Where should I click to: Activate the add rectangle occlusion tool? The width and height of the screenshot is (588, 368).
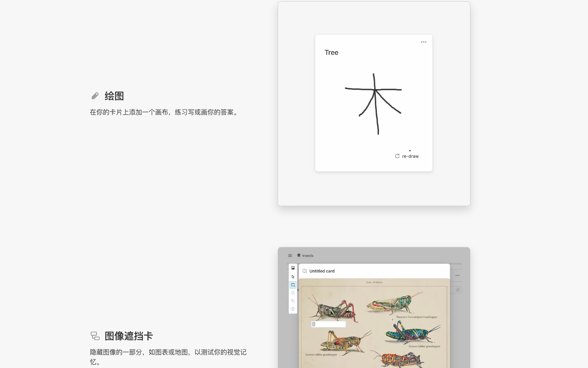293,285
